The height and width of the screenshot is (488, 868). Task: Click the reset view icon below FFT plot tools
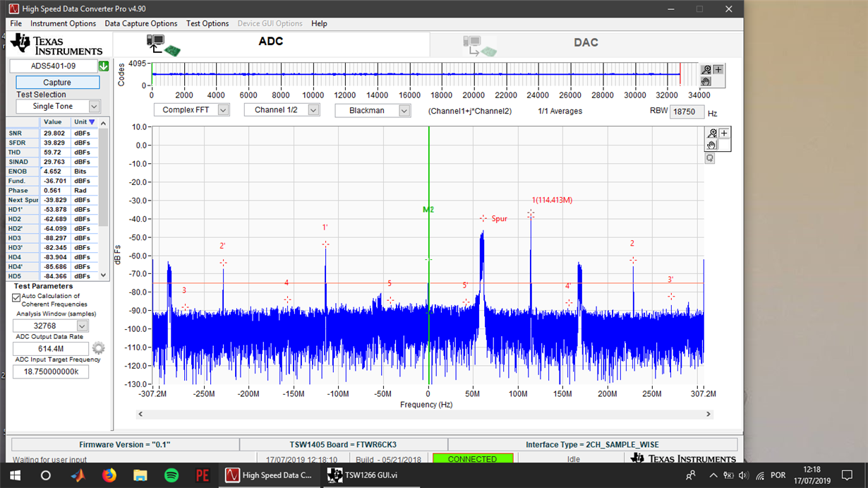tap(710, 158)
